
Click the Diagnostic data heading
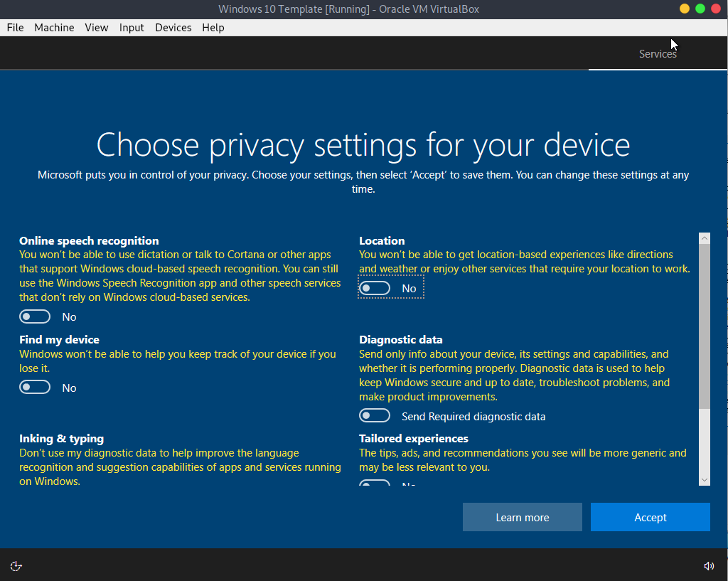click(401, 339)
